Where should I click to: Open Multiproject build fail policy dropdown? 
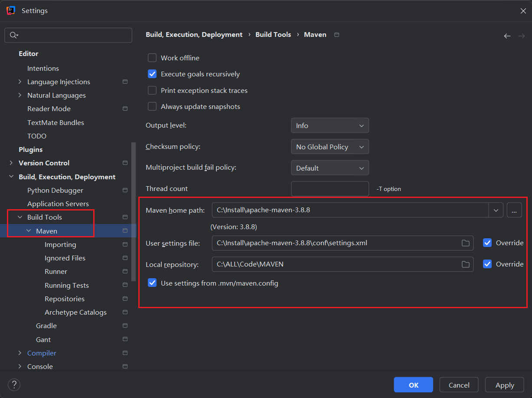click(x=330, y=168)
